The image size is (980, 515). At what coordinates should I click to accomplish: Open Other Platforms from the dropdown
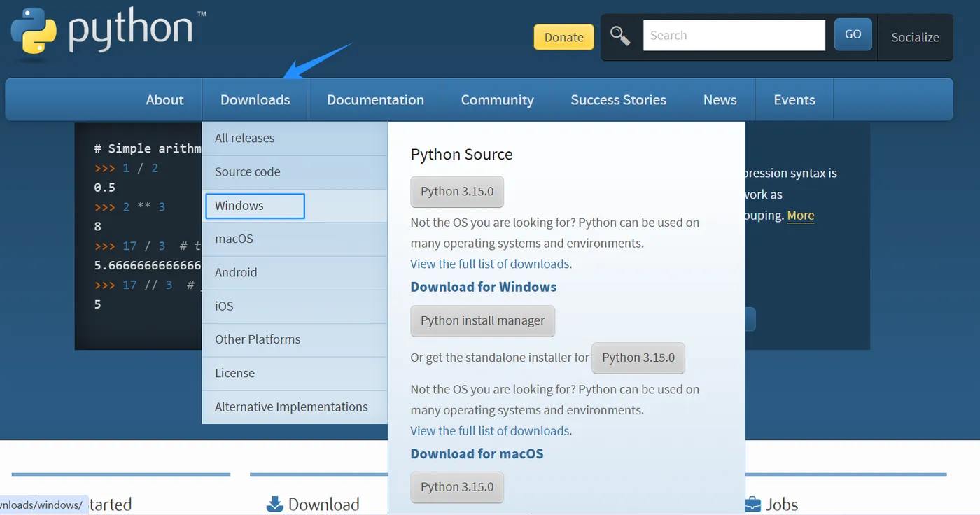point(295,340)
